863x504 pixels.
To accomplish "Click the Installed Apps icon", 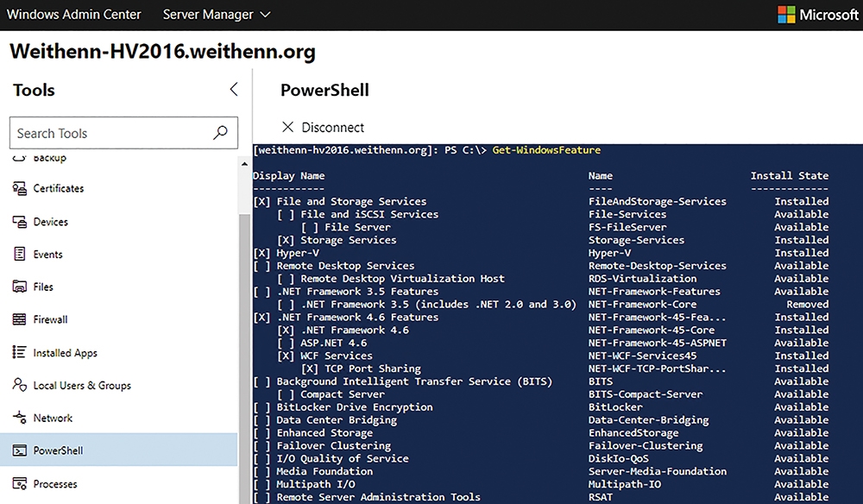I will 19,352.
